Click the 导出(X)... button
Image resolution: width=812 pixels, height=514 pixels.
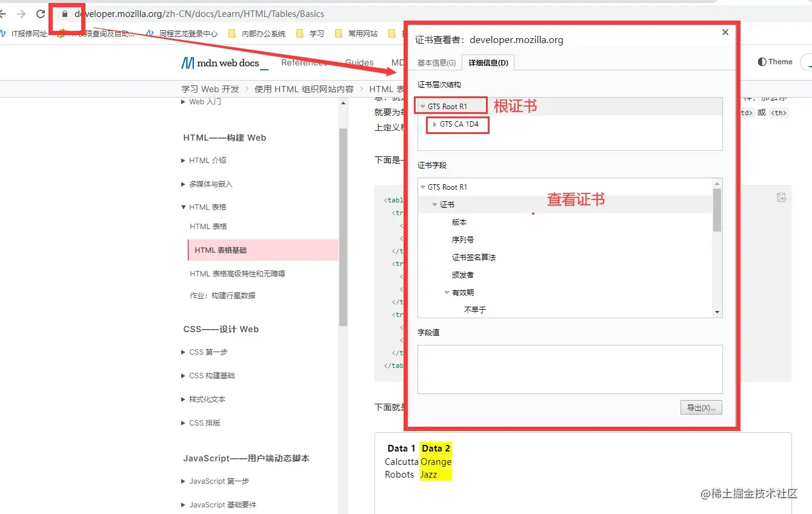click(701, 408)
